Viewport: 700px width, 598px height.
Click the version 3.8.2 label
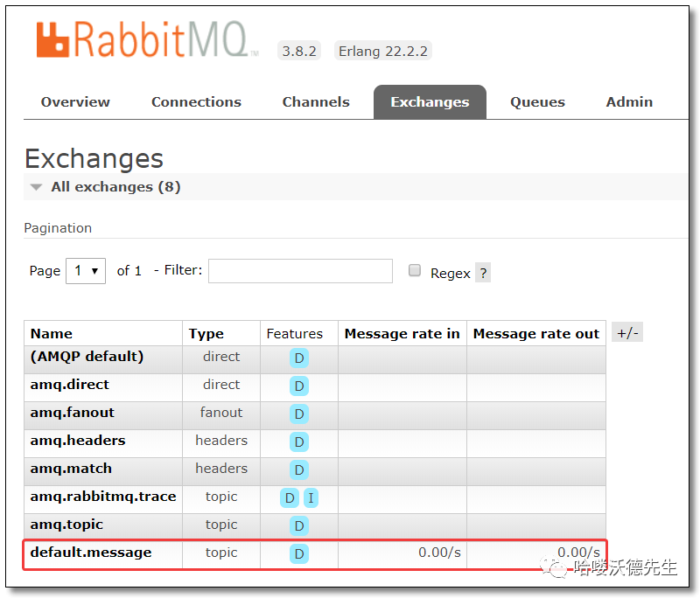(299, 51)
